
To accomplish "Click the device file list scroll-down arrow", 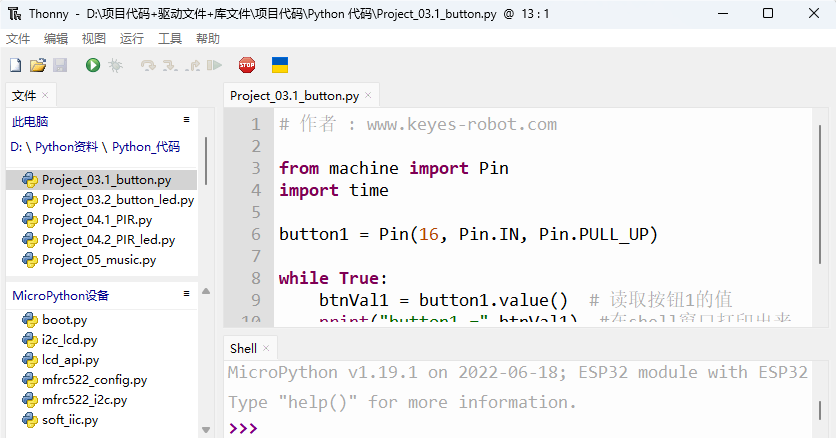I will (x=206, y=429).
